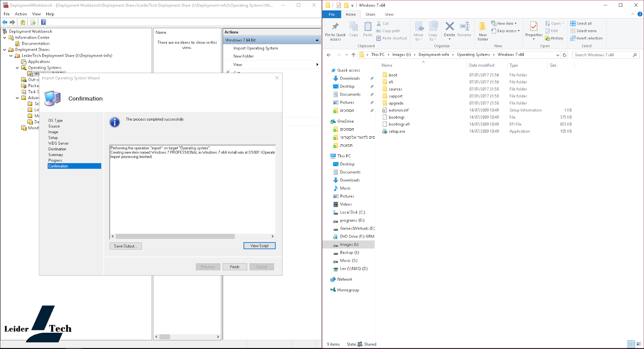The height and width of the screenshot is (349, 644).
Task: Switch to large icons view in Explorer status bar
Action: coord(639,344)
